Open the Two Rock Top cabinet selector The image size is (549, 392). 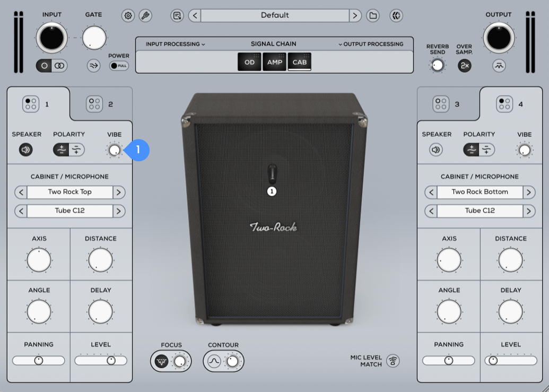(x=70, y=192)
